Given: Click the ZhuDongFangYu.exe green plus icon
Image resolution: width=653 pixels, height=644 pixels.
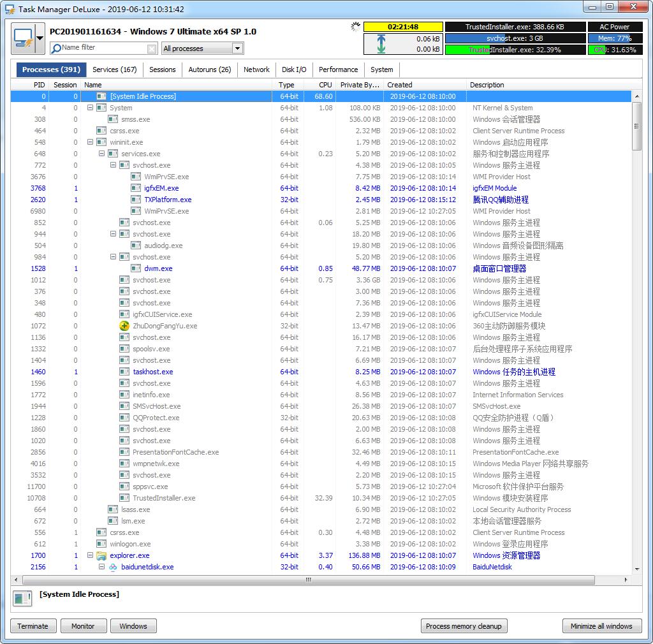Looking at the screenshot, I should tap(124, 326).
